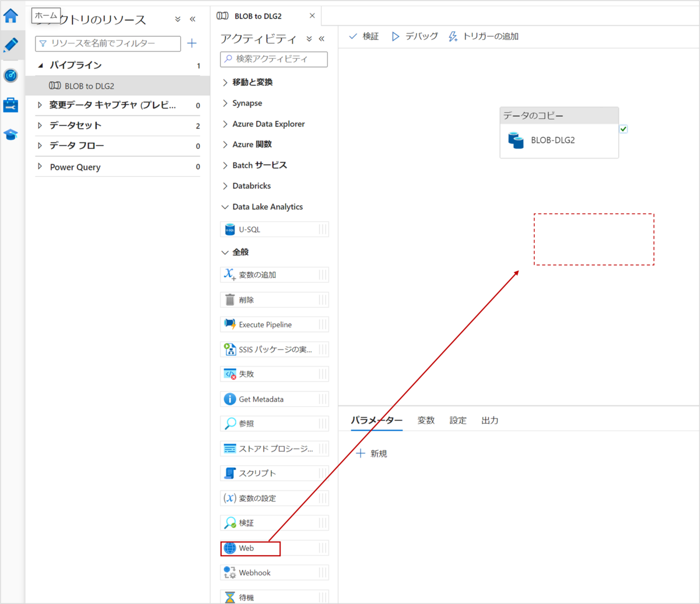Select the Webhook activity
This screenshot has width=700, height=604.
coord(274,572)
